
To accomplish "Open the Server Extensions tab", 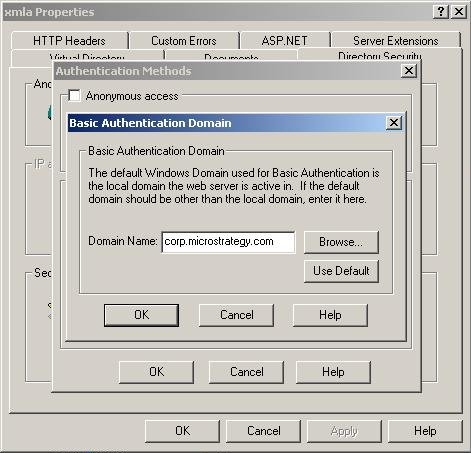I will [396, 41].
